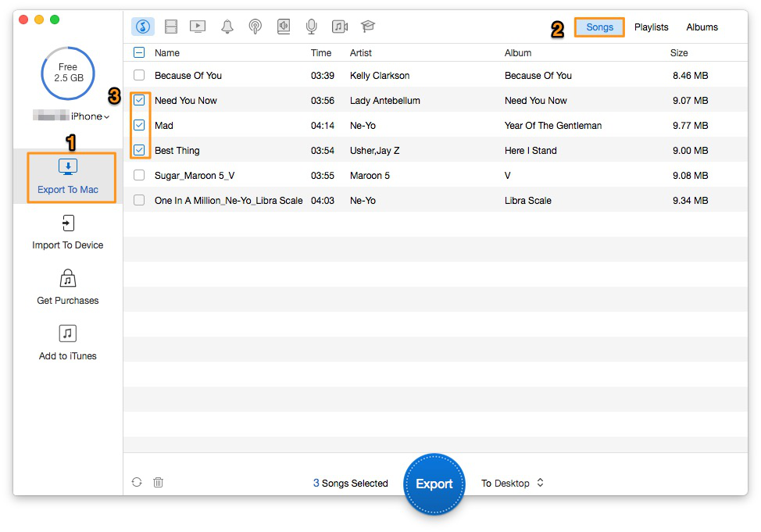Screen dimensions: 761x532
Task: Click the trash delete icon
Action: (159, 482)
